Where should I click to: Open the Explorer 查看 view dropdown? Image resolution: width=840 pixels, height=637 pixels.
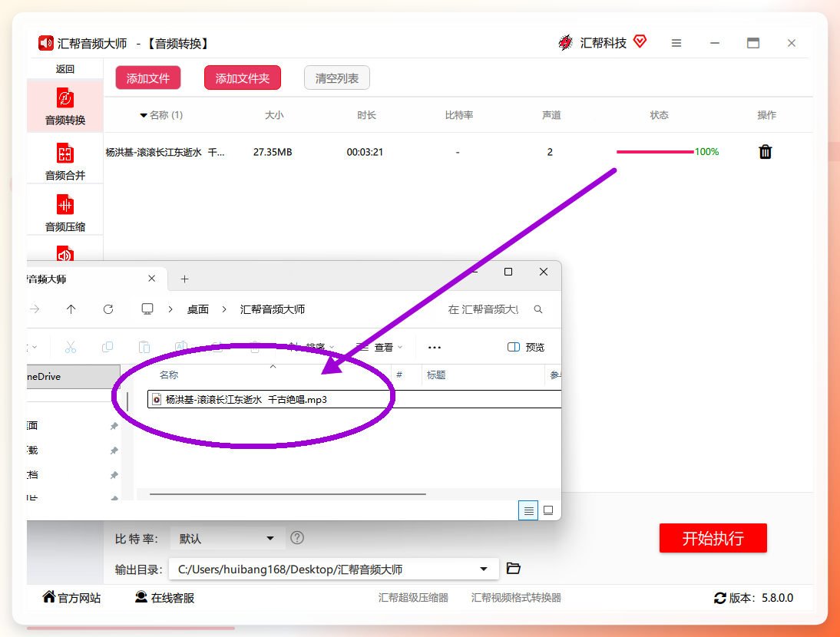click(x=379, y=348)
